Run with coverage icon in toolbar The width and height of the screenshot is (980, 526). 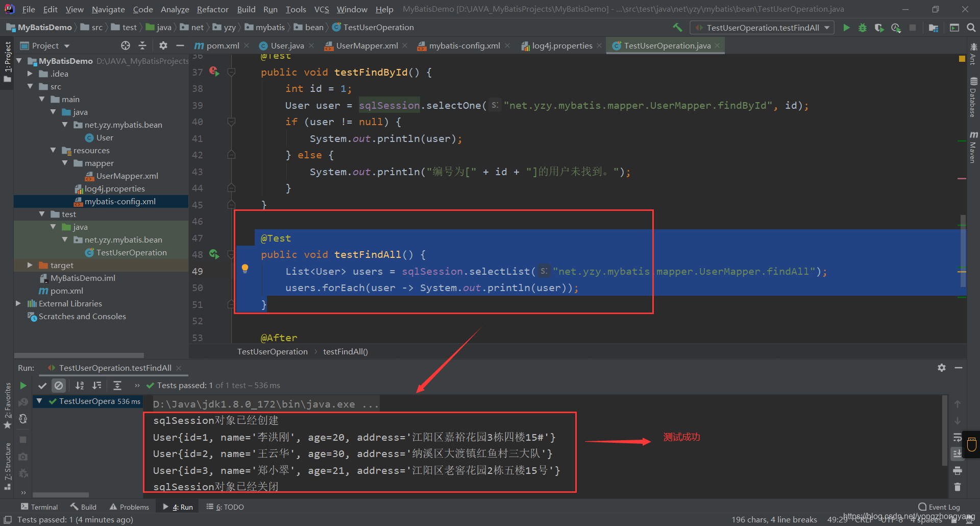[x=879, y=28]
